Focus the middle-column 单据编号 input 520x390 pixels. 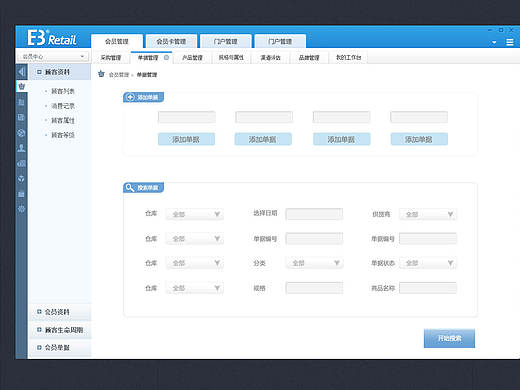point(314,239)
